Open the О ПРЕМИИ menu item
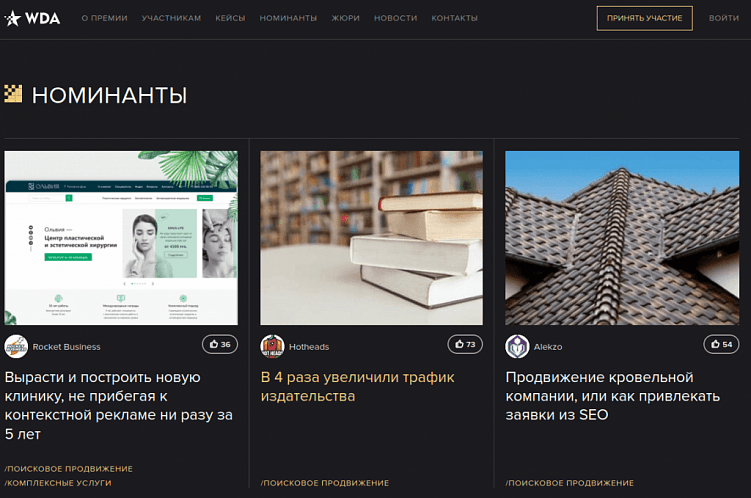This screenshot has width=751, height=498. click(104, 18)
